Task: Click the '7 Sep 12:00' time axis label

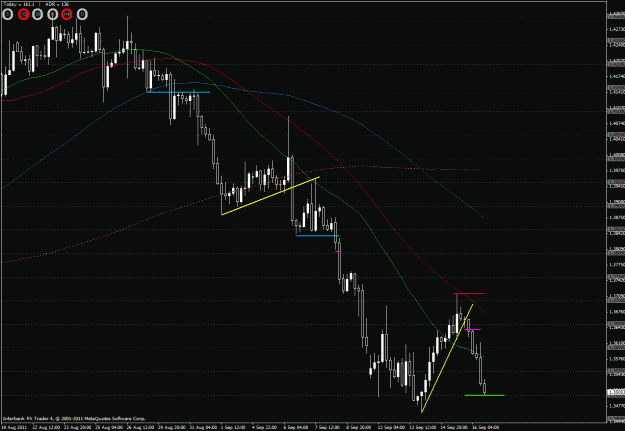Action: tap(329, 427)
